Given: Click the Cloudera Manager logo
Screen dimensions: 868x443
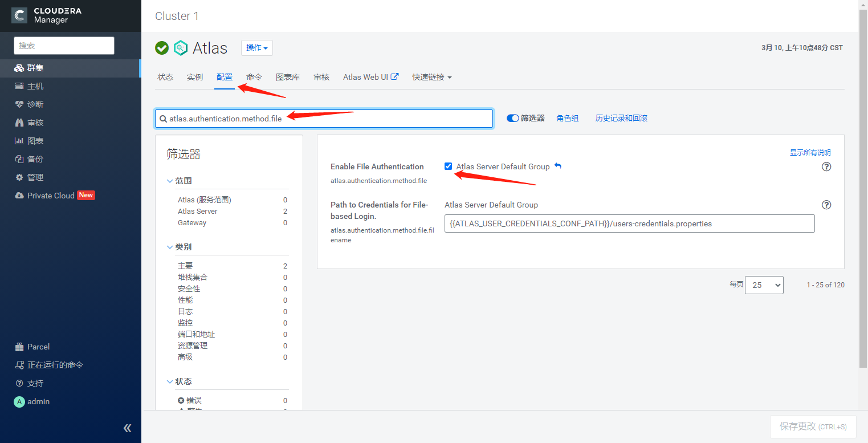Looking at the screenshot, I should pos(47,15).
